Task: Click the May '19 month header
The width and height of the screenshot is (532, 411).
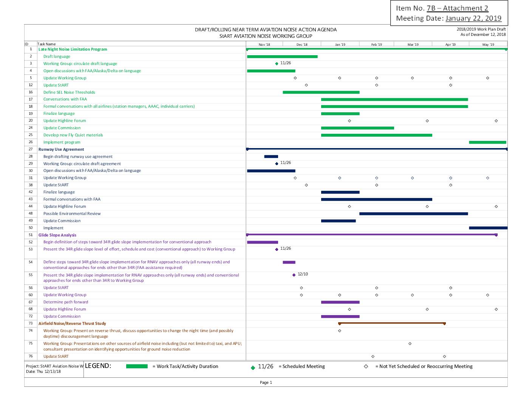Action: click(x=488, y=45)
